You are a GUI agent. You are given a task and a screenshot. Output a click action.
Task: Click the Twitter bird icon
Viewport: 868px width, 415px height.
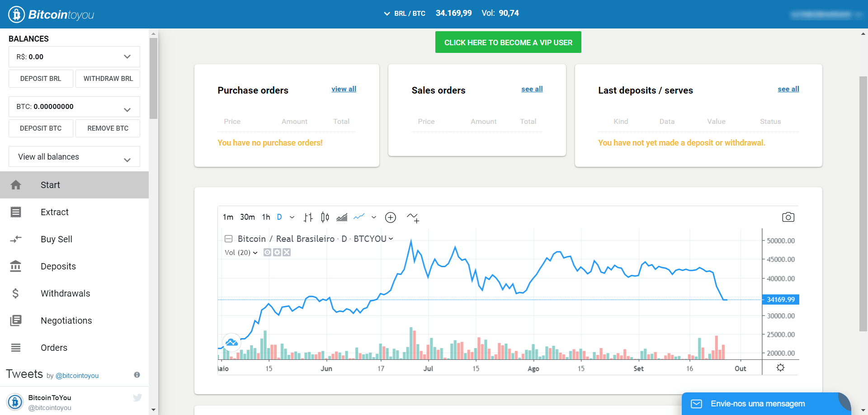click(137, 398)
